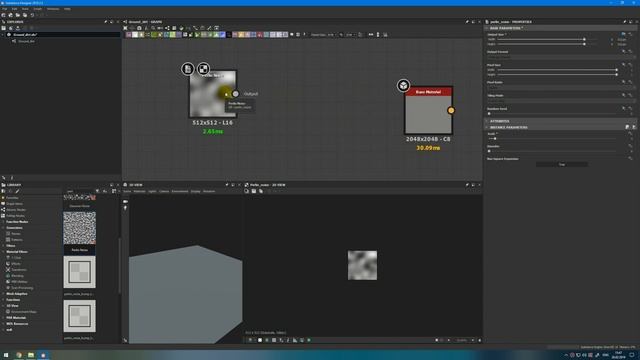Click the Library search field

click(x=80, y=191)
